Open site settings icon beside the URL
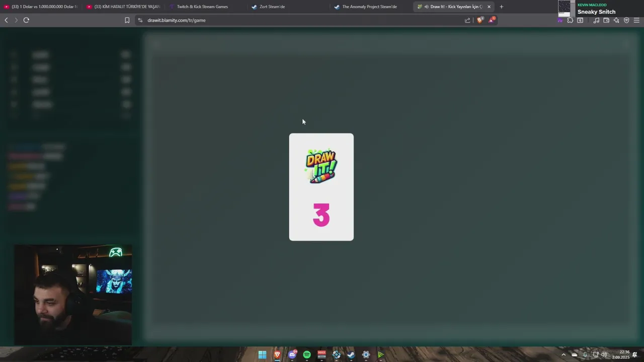The height and width of the screenshot is (362, 644). [140, 20]
